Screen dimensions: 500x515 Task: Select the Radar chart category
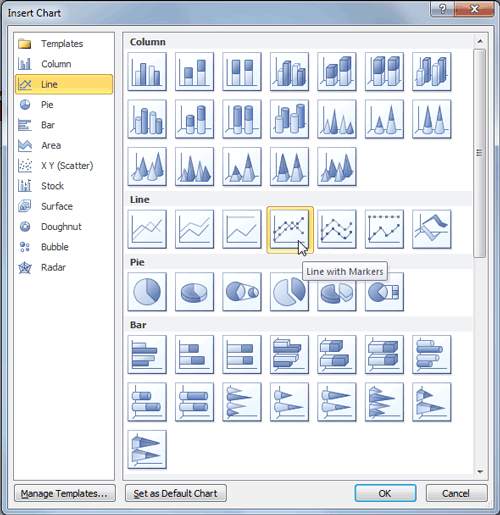coord(64,267)
